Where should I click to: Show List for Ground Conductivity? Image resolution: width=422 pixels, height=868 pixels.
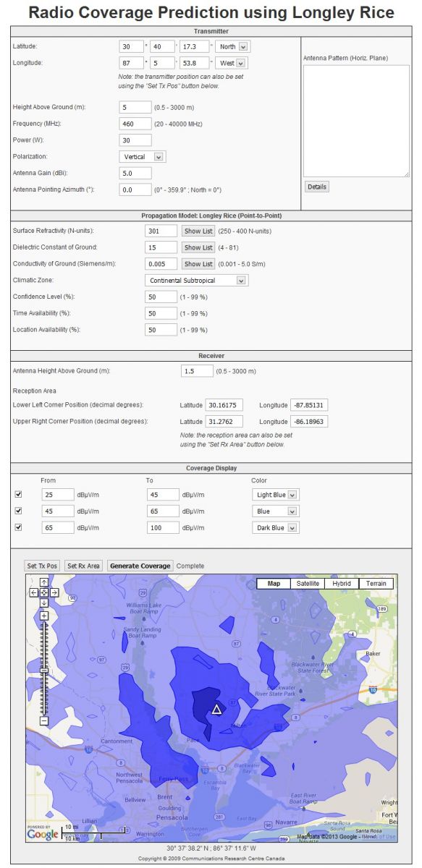pos(198,264)
